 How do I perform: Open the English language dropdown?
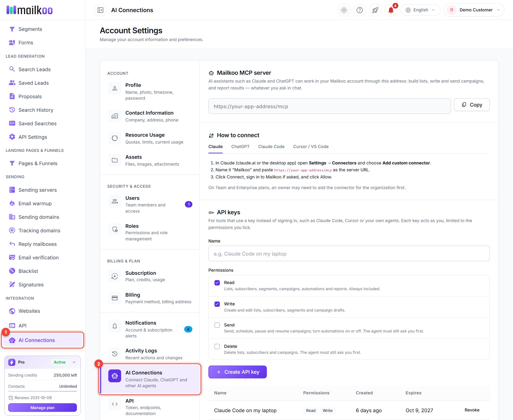420,10
